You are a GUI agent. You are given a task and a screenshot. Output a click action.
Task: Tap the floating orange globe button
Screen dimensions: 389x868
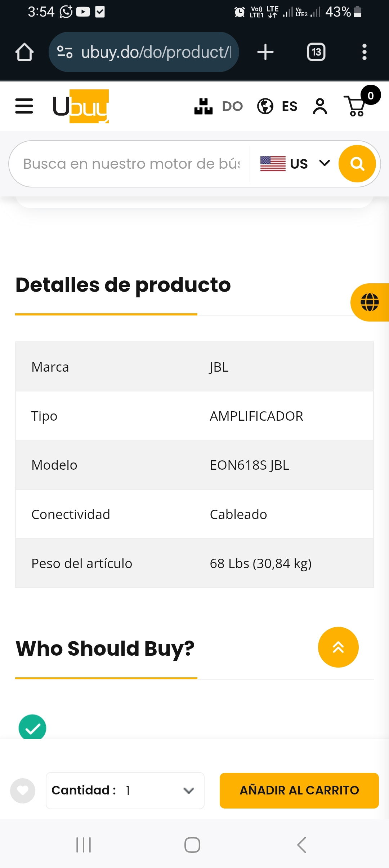(370, 302)
